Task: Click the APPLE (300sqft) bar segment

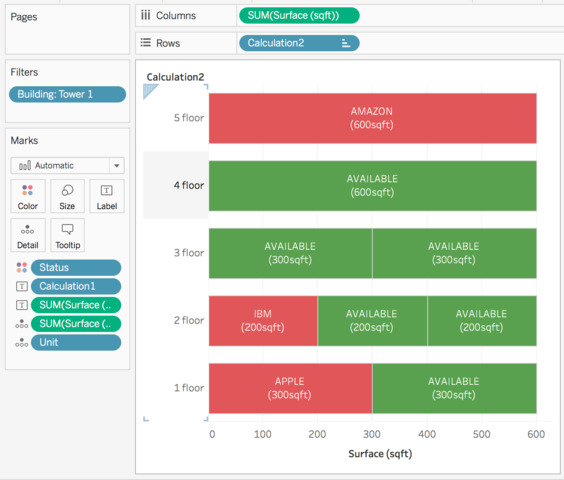Action: (x=290, y=388)
